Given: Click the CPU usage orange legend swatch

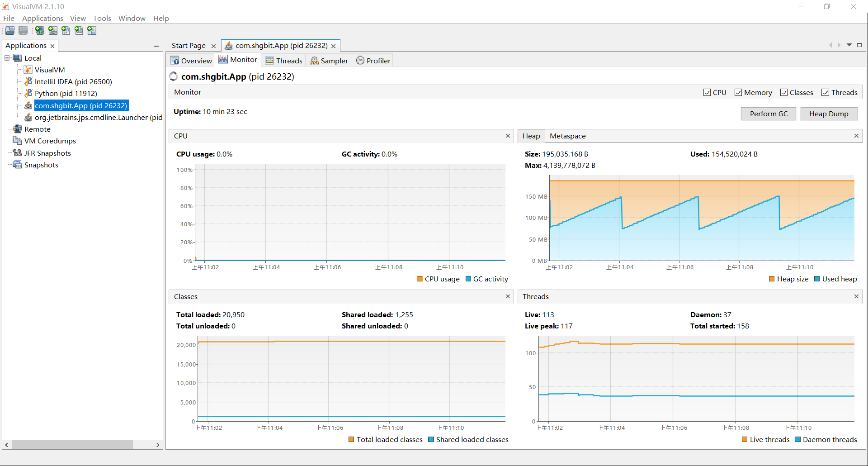Looking at the screenshot, I should [420, 279].
